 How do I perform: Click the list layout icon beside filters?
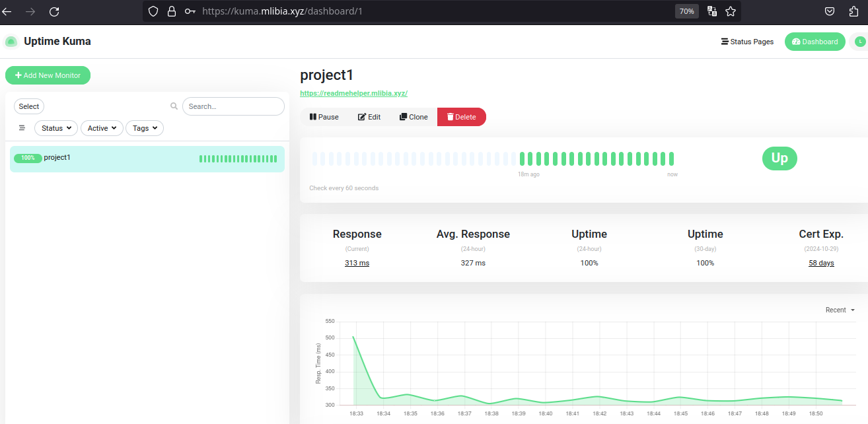coord(21,127)
